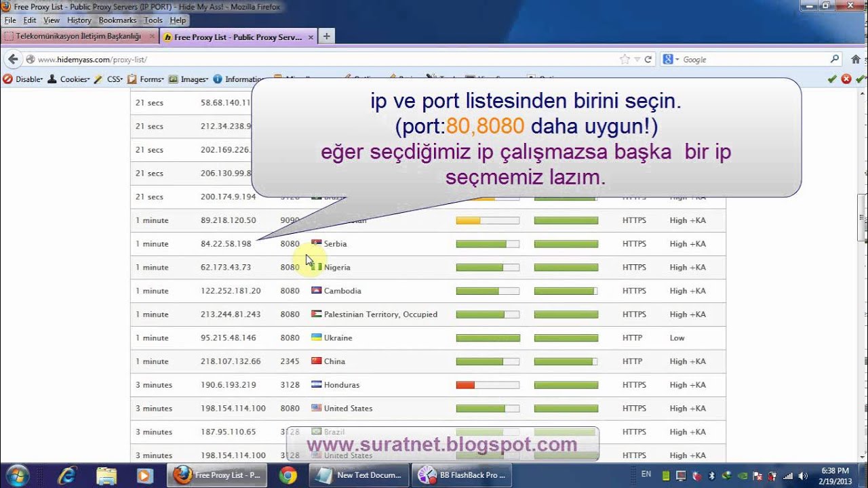868x488 pixels.
Task: Open the Edit menu
Action: (x=30, y=20)
